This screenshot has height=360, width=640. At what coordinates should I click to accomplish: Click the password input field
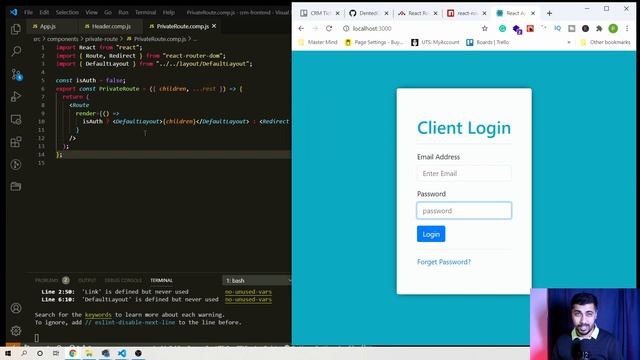point(464,211)
